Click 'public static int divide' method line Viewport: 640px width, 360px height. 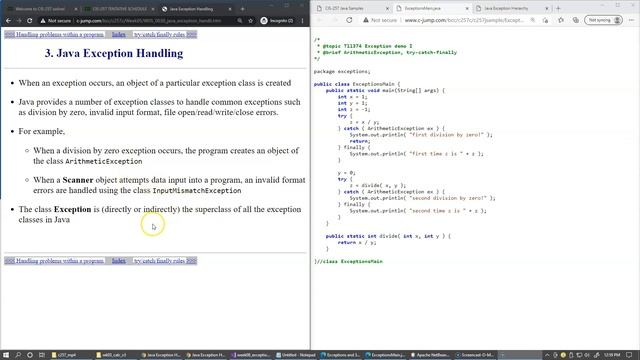click(x=388, y=236)
